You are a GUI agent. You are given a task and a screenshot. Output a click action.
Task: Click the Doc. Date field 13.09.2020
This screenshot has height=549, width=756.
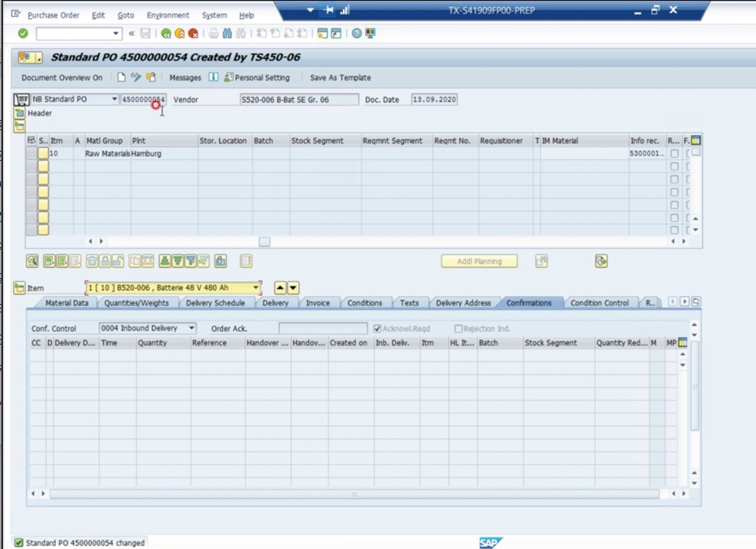point(434,100)
